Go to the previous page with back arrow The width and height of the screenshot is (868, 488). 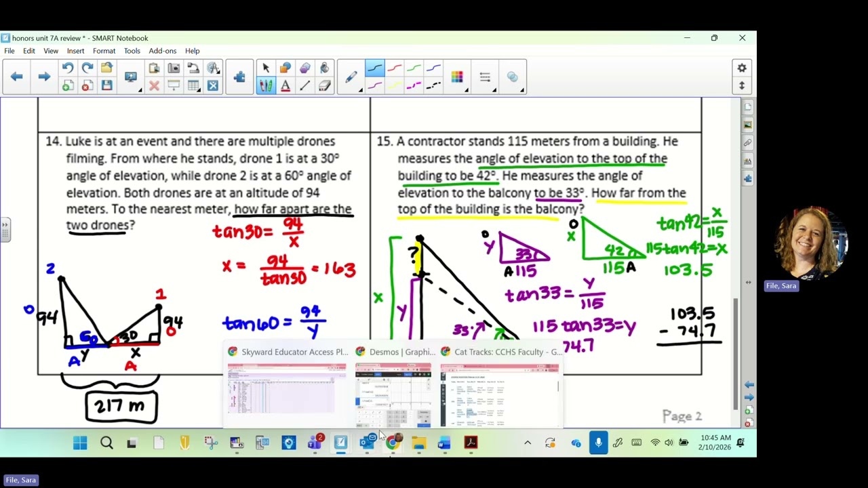coord(17,77)
